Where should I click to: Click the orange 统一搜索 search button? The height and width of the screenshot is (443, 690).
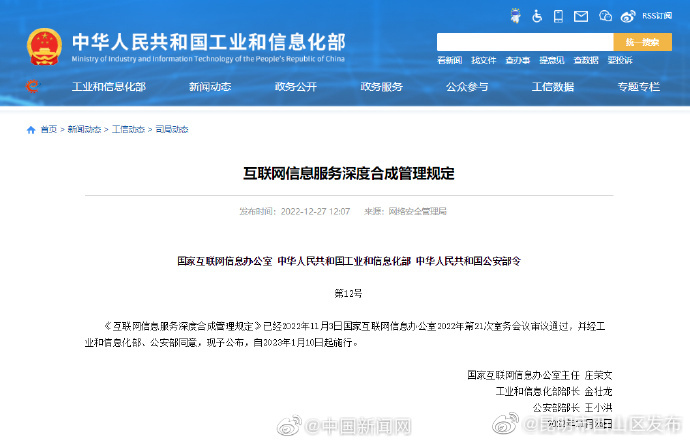click(x=642, y=42)
